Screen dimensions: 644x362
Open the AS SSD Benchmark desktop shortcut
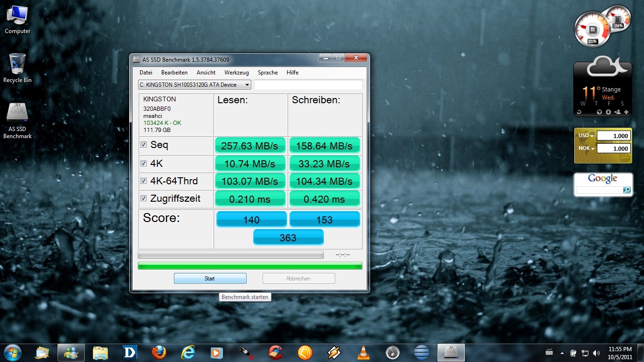17,121
